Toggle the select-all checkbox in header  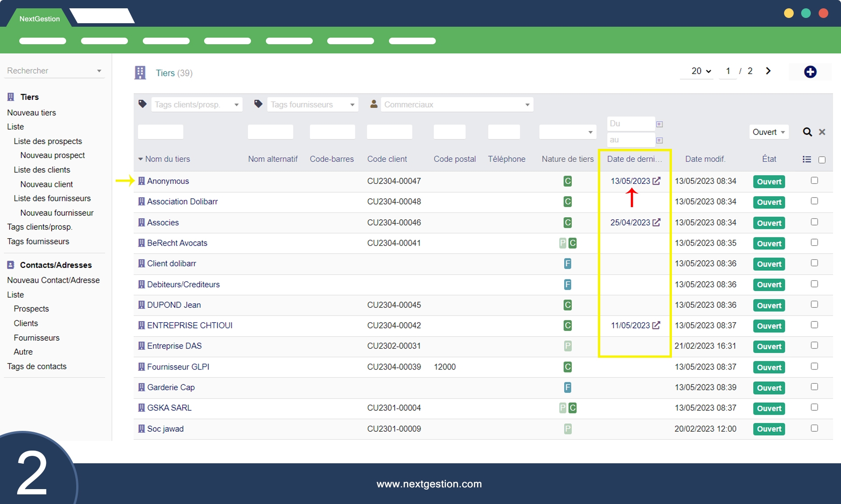tap(822, 160)
